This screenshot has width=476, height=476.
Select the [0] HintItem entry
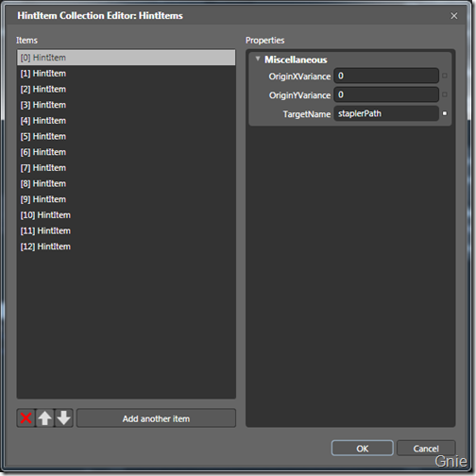[x=127, y=58]
